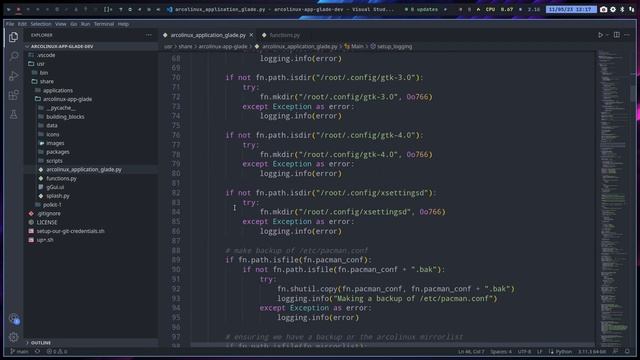The height and width of the screenshot is (360, 640).
Task: Open the Go menu
Action: pos(73,24)
